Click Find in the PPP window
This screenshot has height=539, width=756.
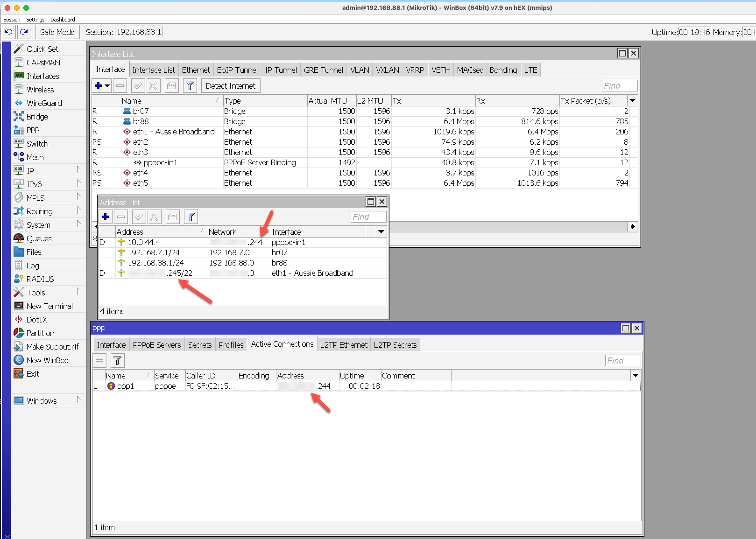(622, 360)
